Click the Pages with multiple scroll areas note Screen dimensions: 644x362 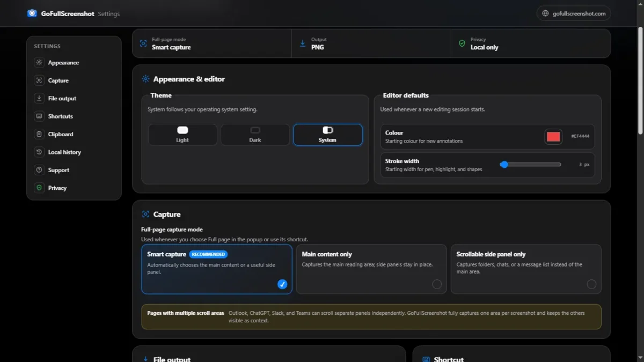pyautogui.click(x=371, y=316)
